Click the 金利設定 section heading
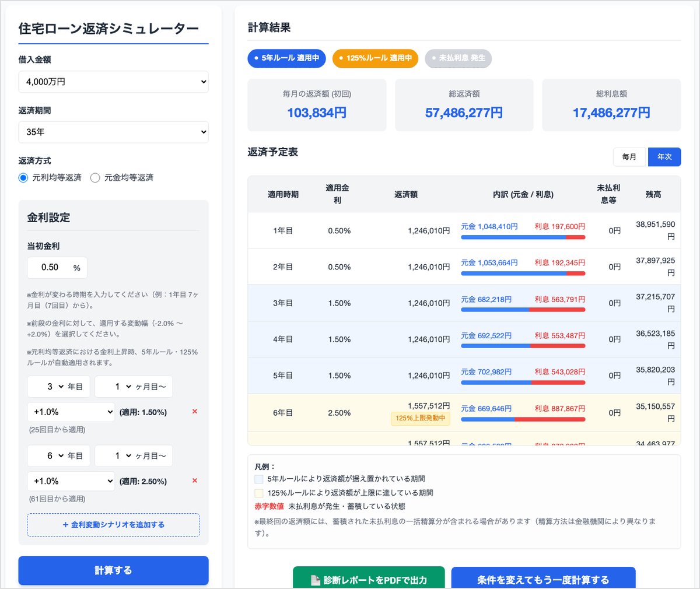This screenshot has width=700, height=589. coord(48,218)
